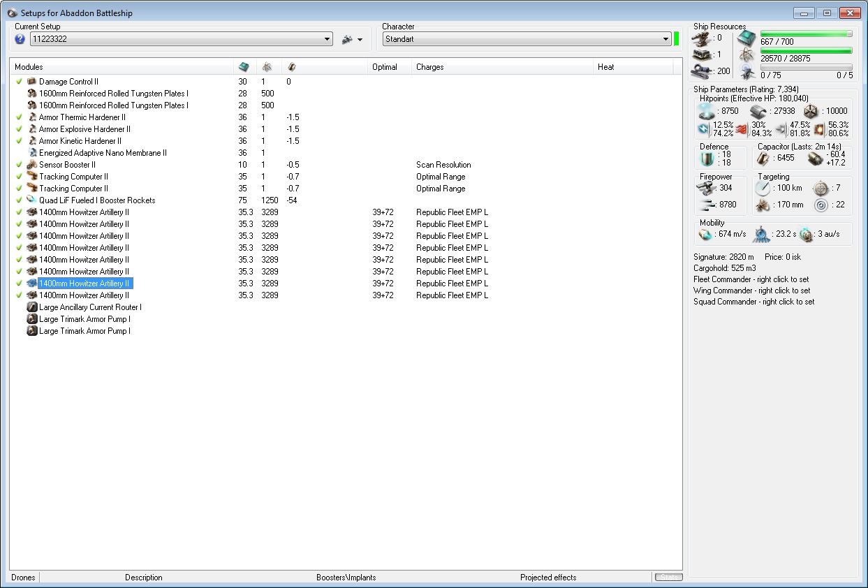This screenshot has width=868, height=588.
Task: Click the Scan Resolution charge of Sensor Booster II
Action: (x=443, y=165)
